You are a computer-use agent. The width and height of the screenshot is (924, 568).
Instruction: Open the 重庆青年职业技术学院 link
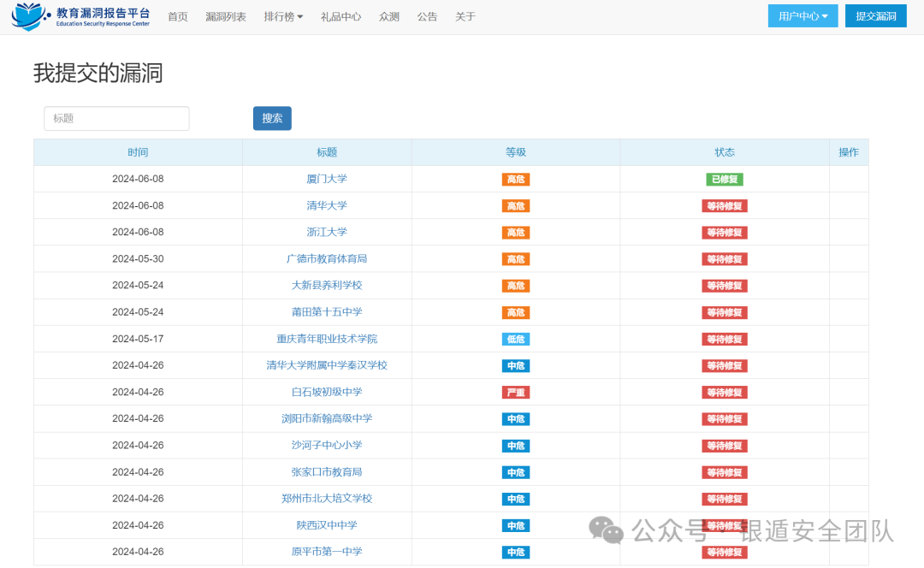point(327,339)
